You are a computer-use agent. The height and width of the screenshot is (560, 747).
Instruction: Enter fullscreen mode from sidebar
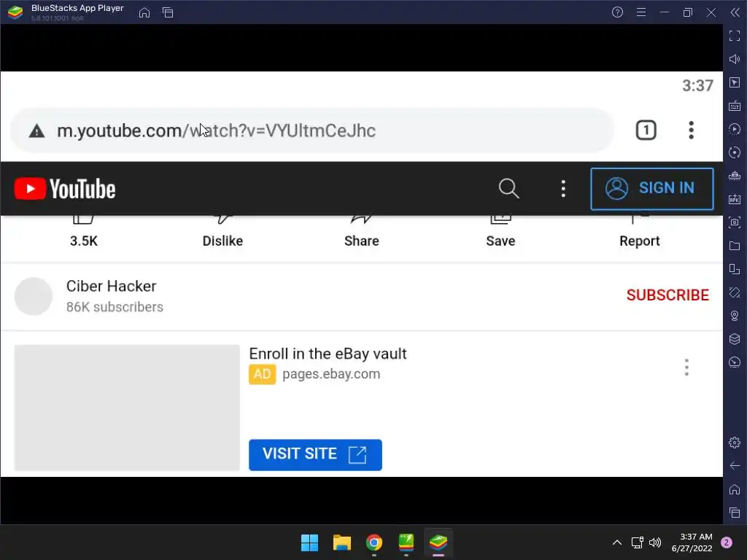(735, 36)
